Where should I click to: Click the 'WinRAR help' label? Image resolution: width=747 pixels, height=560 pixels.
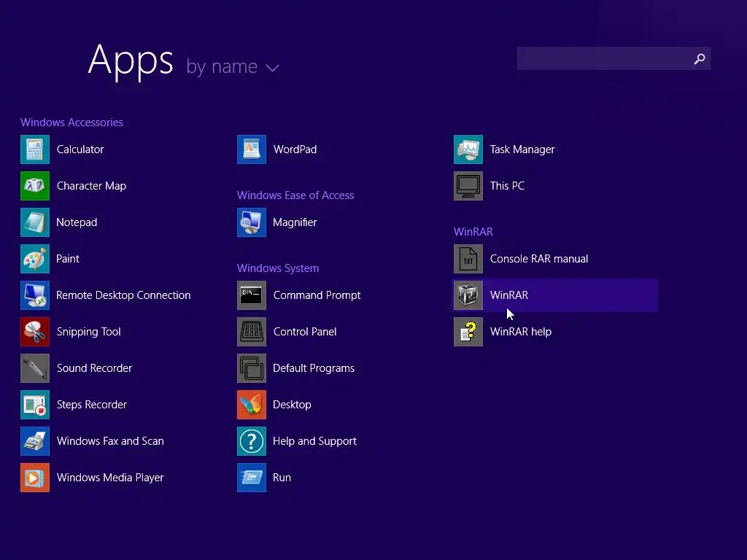click(x=521, y=332)
